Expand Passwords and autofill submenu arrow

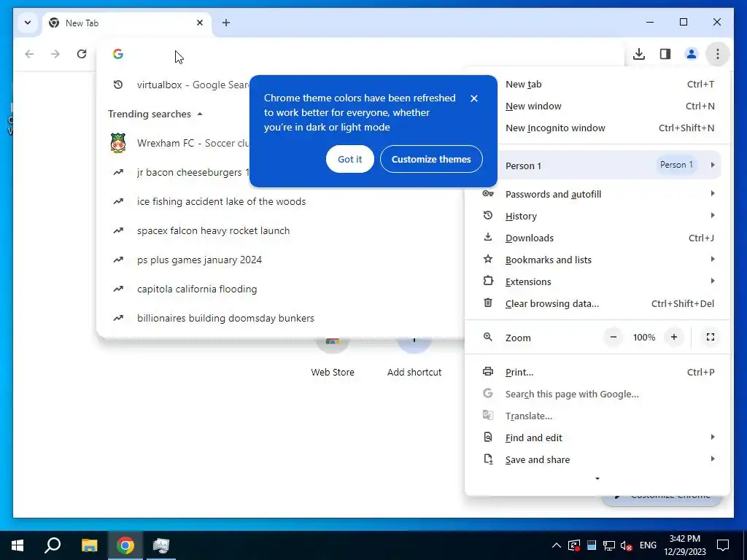pyautogui.click(x=713, y=193)
